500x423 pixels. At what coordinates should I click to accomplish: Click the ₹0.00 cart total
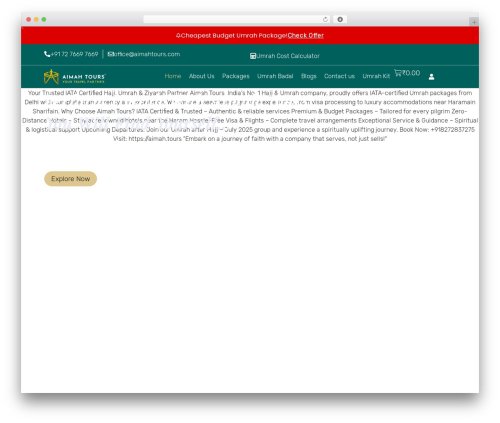pos(411,73)
